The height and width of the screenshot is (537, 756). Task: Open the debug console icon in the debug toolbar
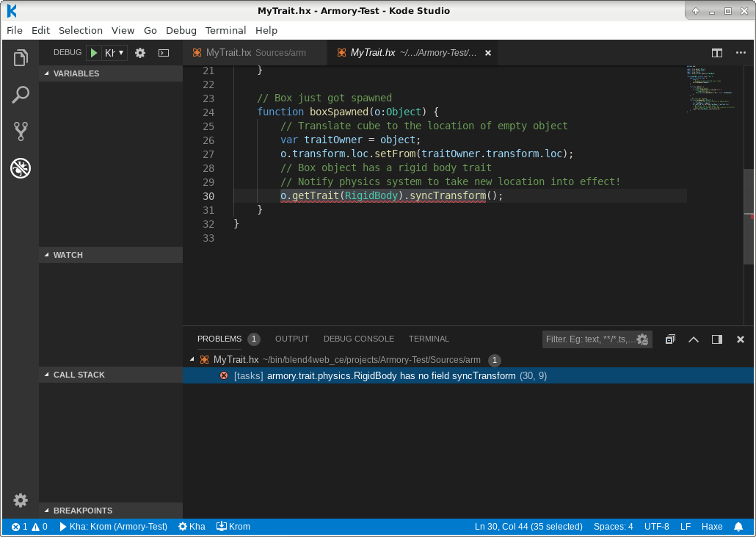pyautogui.click(x=163, y=52)
